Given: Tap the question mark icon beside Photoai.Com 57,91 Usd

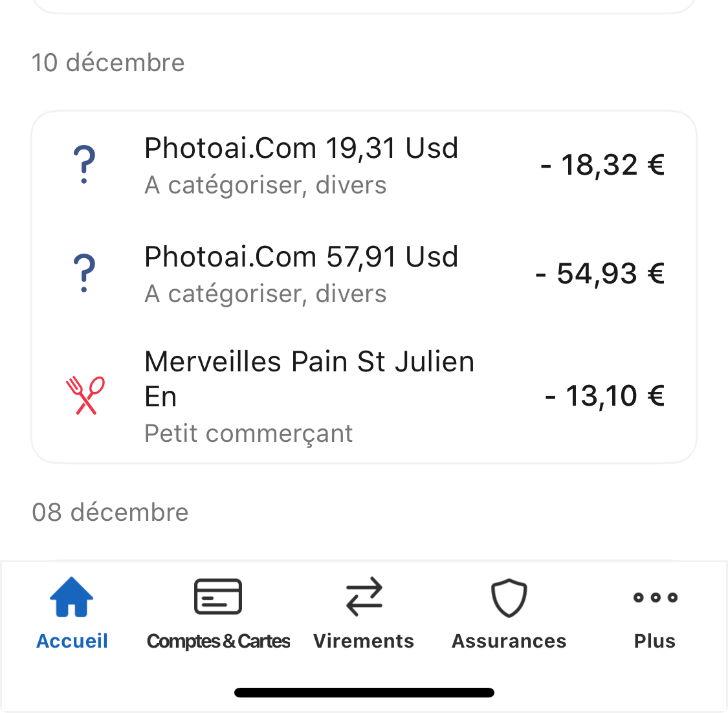Looking at the screenshot, I should click(84, 274).
